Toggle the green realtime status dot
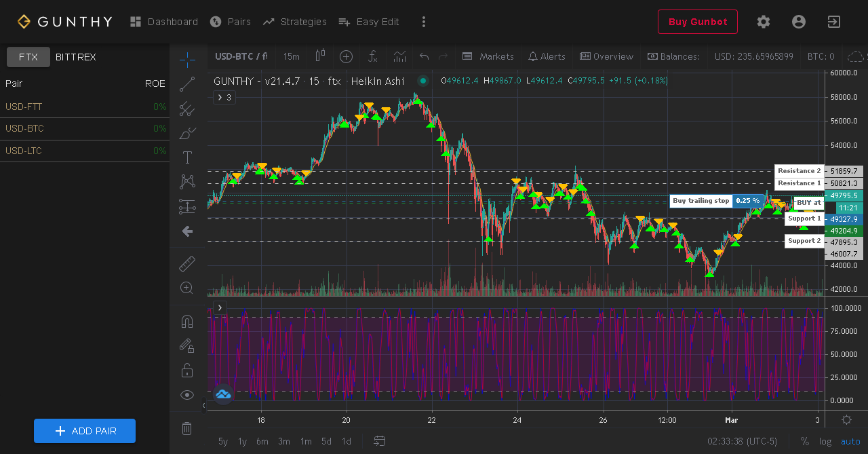Viewport: 868px width, 454px height. [423, 81]
